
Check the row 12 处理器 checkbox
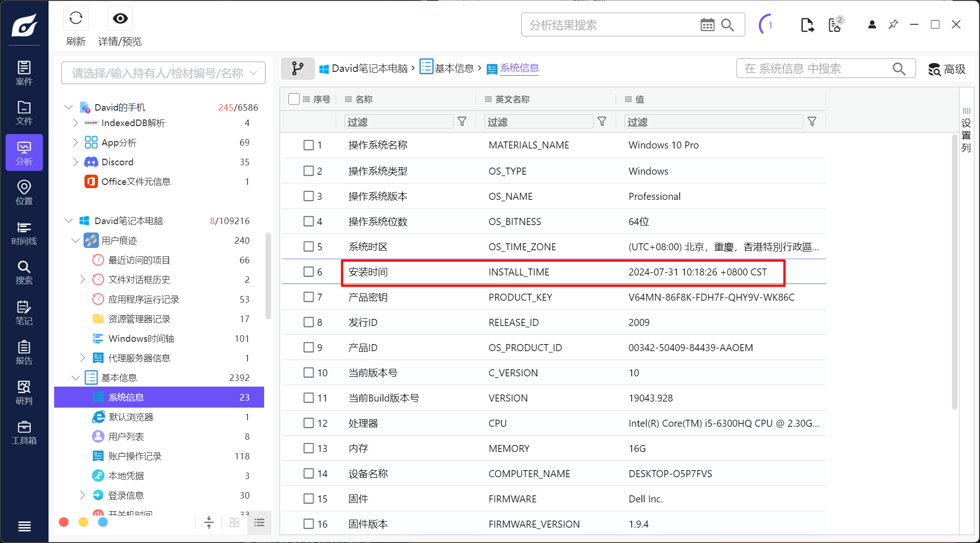308,423
